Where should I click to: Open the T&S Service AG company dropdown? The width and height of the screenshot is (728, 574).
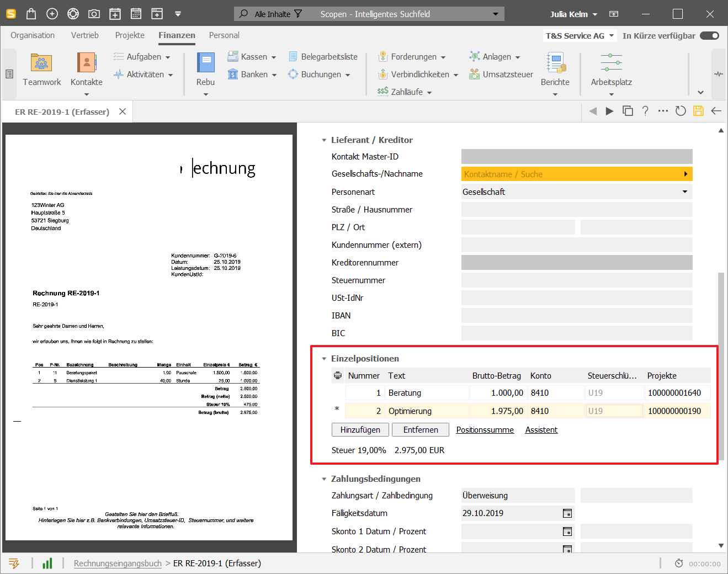pos(612,36)
